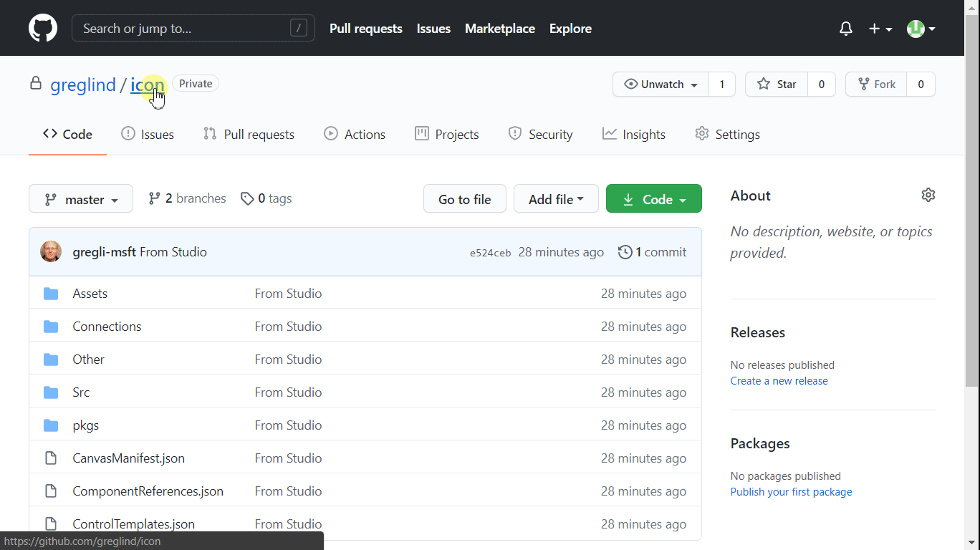Open the notifications bell
980x550 pixels.
846,29
